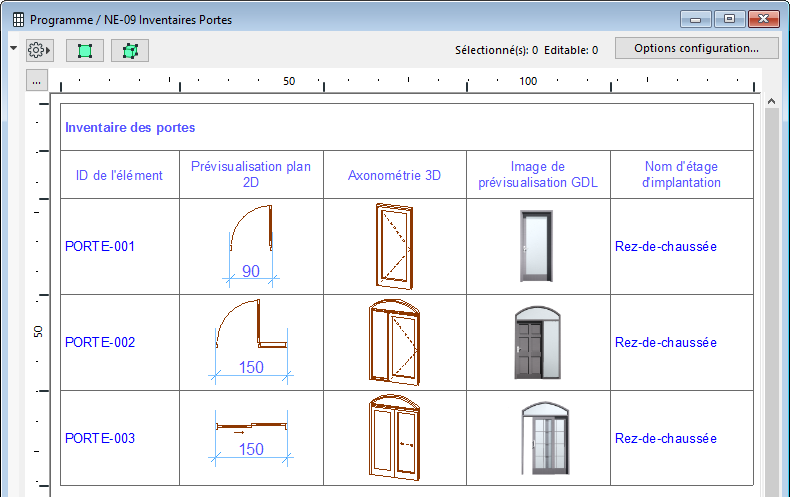Click the 'Axonométrie 3D' column header
This screenshot has width=790, height=497.
click(394, 175)
